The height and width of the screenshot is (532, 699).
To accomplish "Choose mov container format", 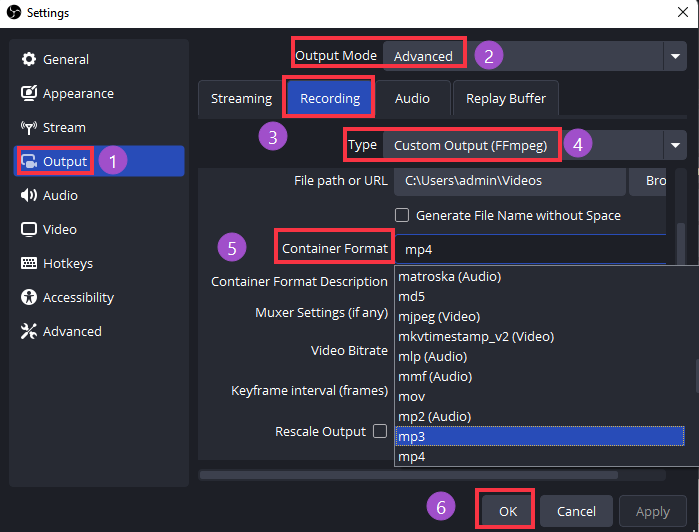I will [540, 396].
